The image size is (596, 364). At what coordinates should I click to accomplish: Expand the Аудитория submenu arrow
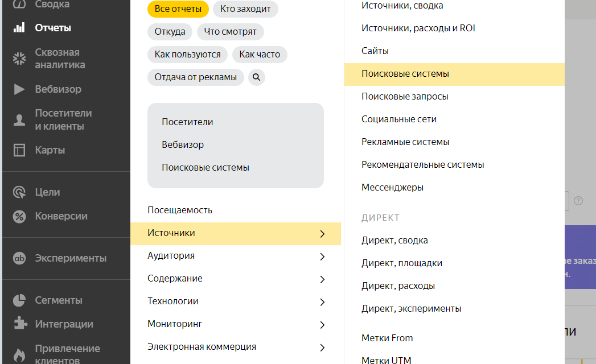tap(322, 257)
